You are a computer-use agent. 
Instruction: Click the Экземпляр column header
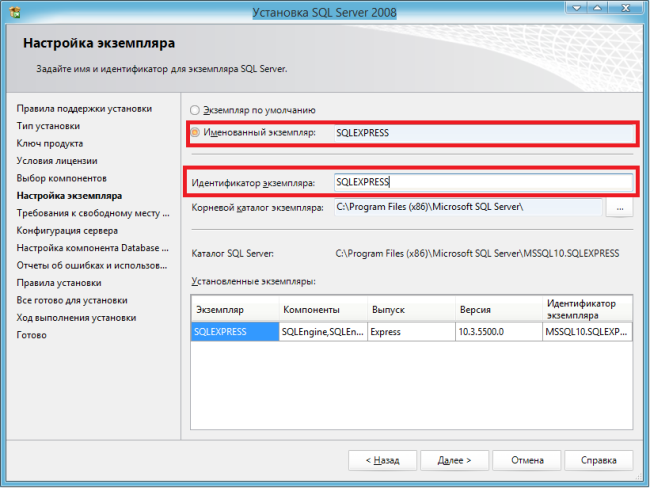pos(235,309)
